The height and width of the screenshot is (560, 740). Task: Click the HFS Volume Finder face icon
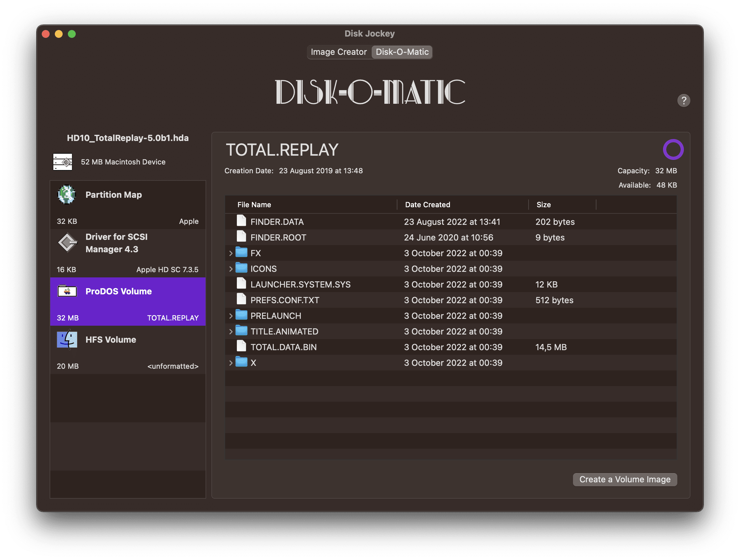(67, 339)
